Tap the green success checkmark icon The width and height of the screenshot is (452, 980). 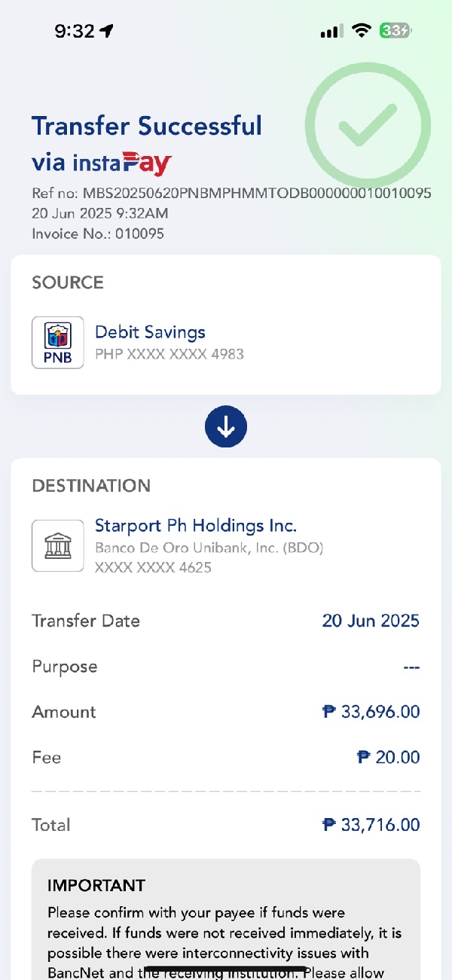point(367,124)
